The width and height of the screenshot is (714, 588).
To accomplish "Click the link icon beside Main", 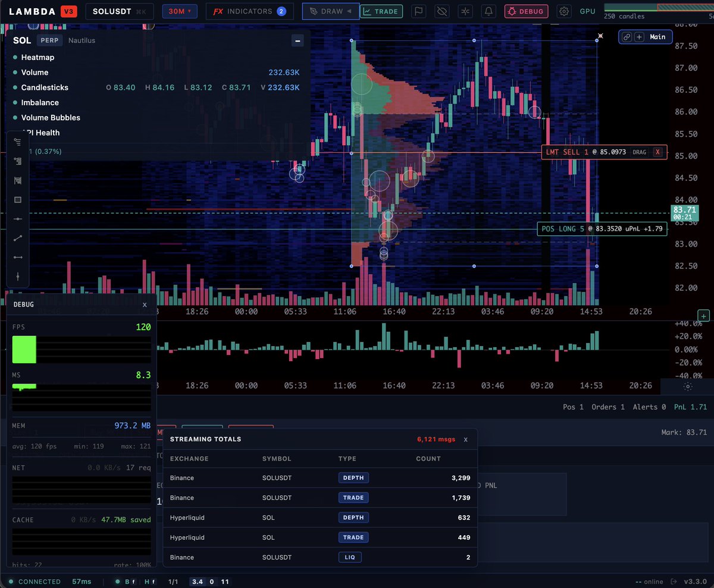I will click(627, 37).
